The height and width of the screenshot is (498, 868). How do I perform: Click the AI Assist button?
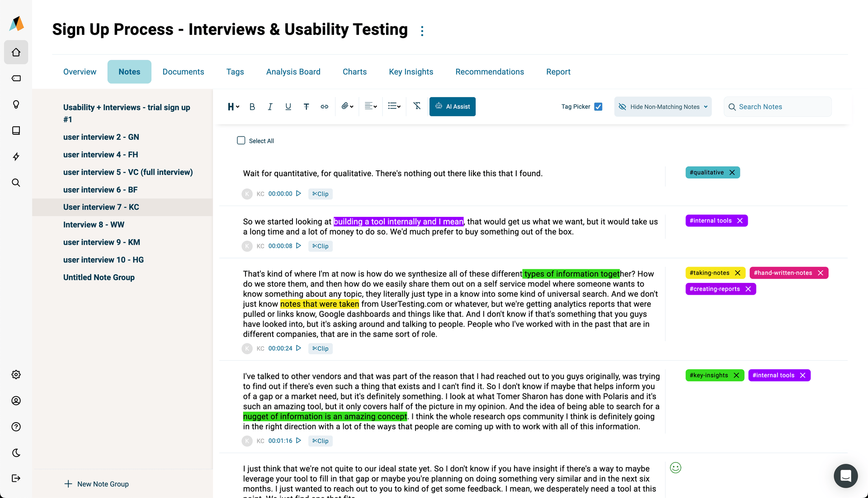(453, 107)
